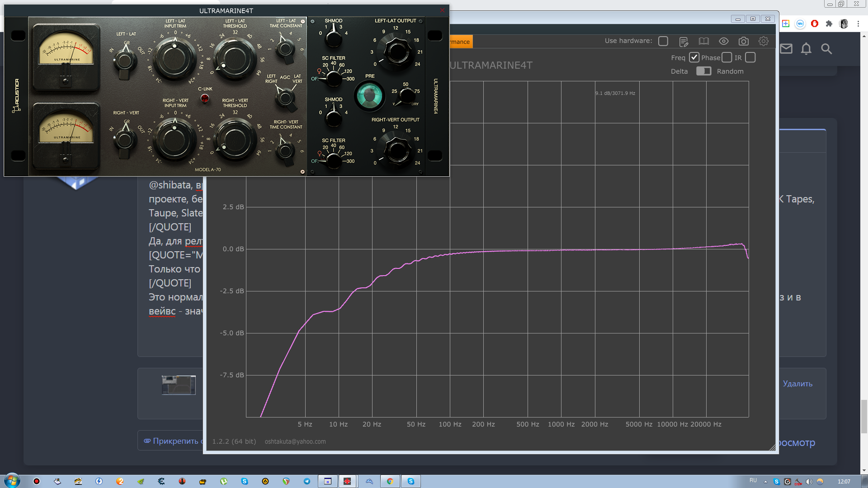Enable the IR checkbox
The width and height of the screenshot is (868, 488).
(750, 58)
